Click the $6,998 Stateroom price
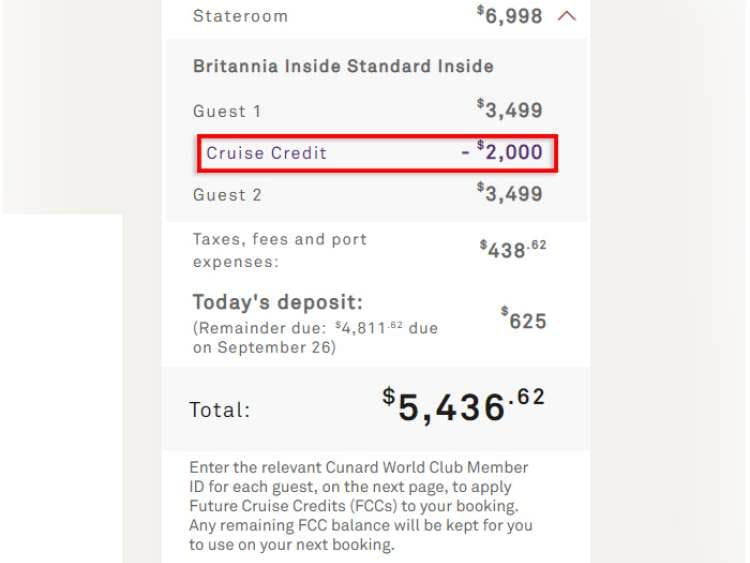750x563 pixels. [x=509, y=16]
